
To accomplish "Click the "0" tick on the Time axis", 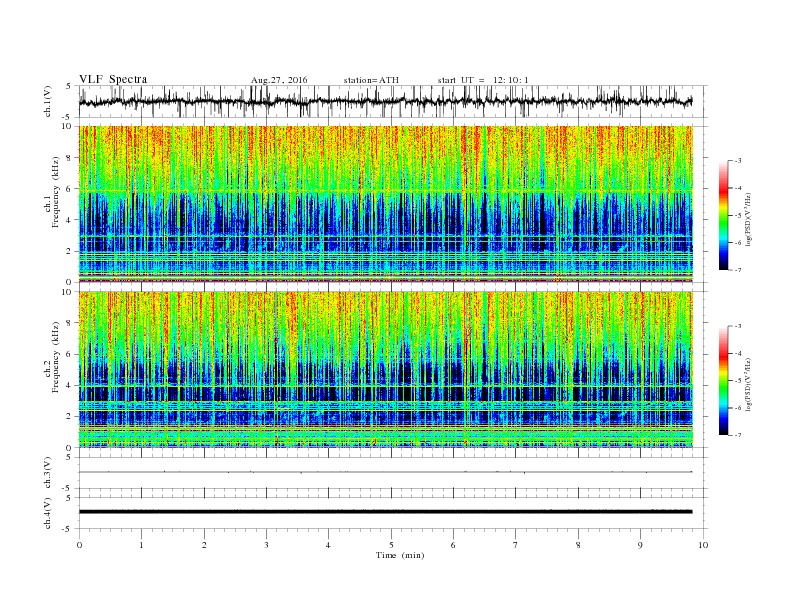I will coord(79,545).
